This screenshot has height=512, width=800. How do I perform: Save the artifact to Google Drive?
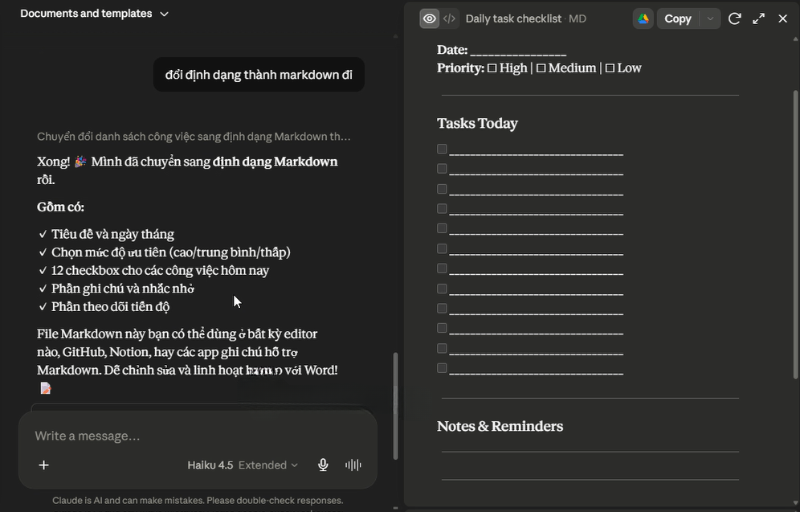(643, 19)
